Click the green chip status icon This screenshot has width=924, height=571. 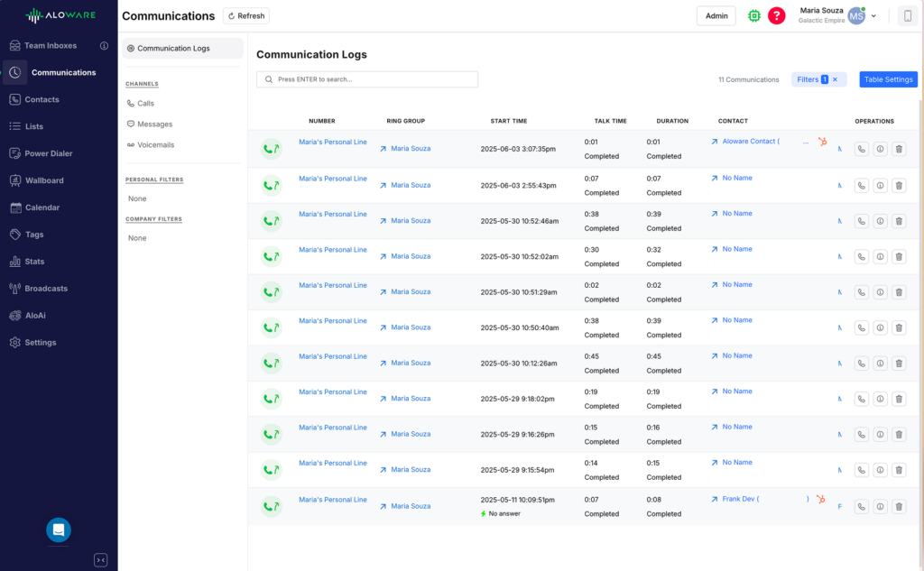(x=754, y=16)
